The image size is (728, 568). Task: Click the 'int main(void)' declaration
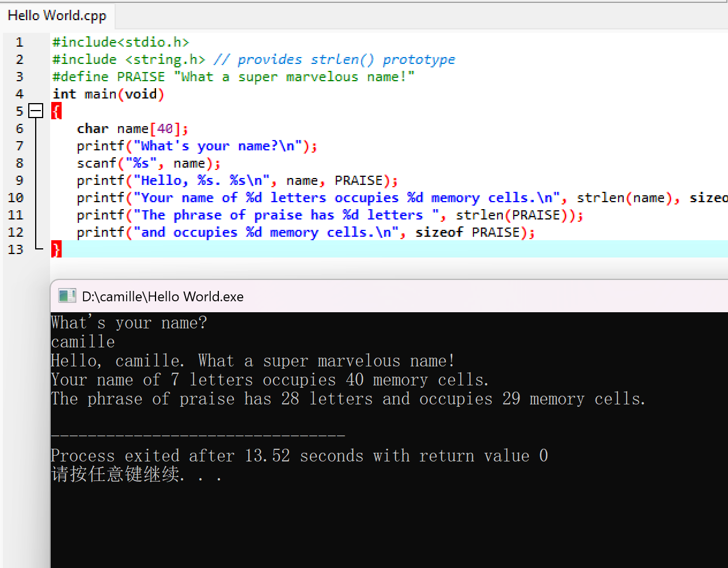tap(108, 94)
